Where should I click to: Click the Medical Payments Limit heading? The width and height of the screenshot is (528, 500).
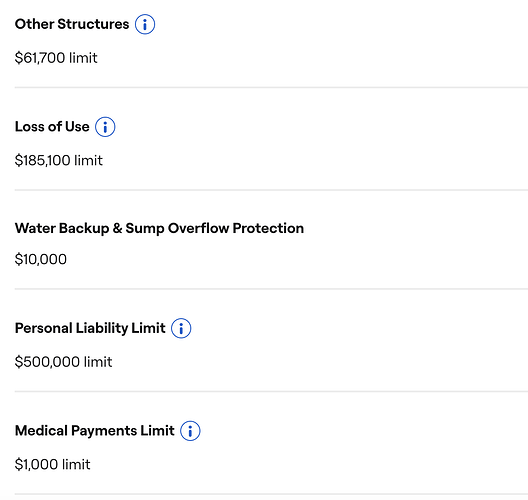click(95, 431)
